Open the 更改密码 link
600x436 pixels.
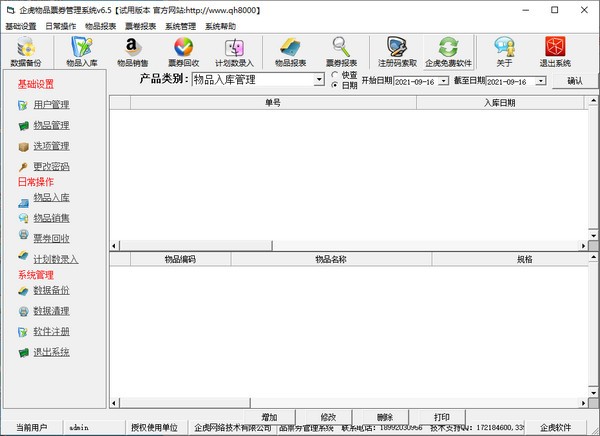(x=51, y=167)
